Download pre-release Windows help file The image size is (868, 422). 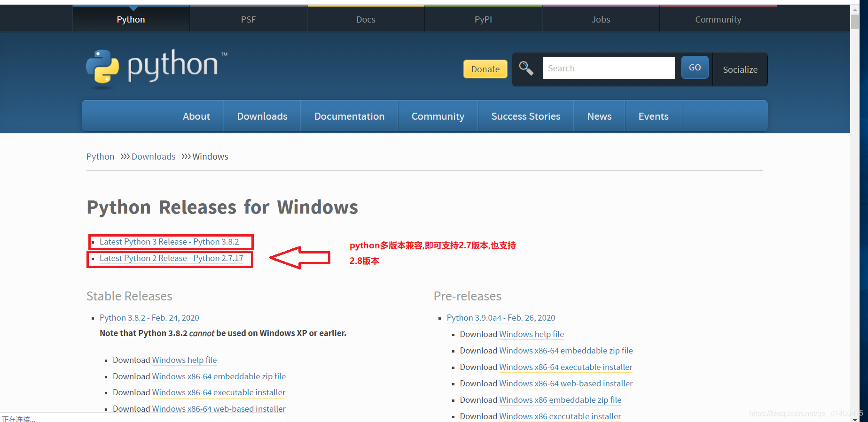[x=532, y=334]
